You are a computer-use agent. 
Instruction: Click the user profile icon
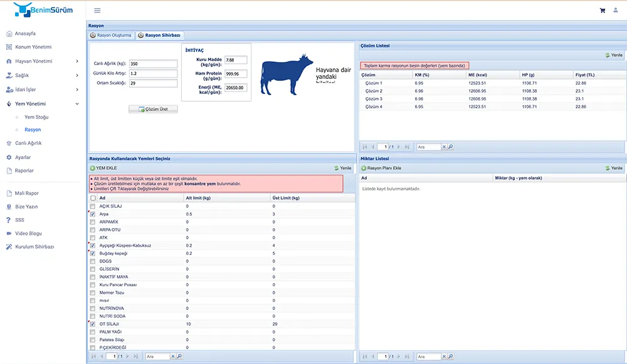(x=616, y=11)
